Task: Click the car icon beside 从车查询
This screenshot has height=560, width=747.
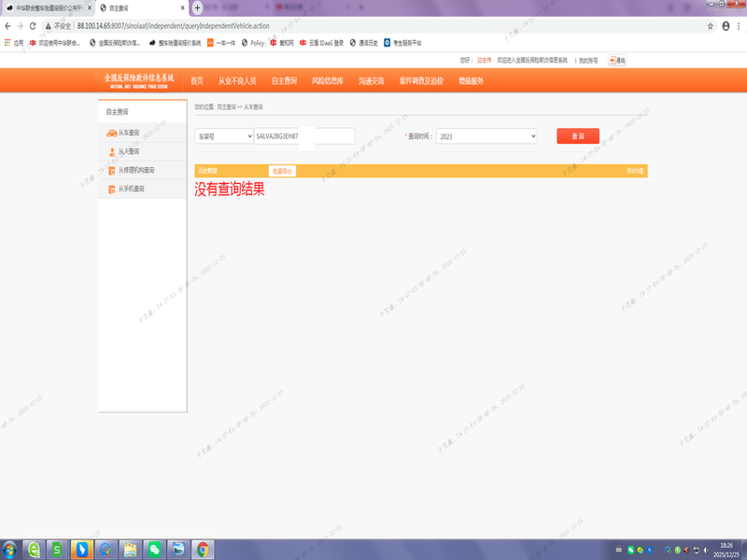Action: point(111,133)
